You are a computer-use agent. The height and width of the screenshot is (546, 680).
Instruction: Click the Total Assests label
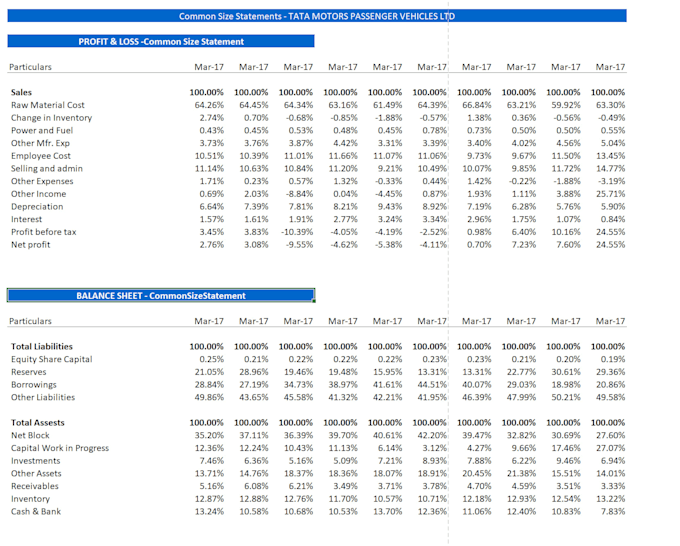pos(38,423)
